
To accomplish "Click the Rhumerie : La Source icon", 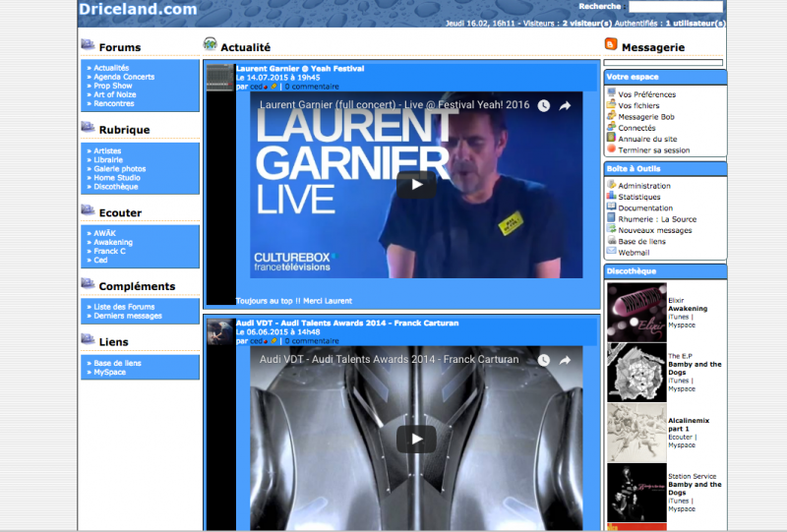I will pyautogui.click(x=611, y=218).
